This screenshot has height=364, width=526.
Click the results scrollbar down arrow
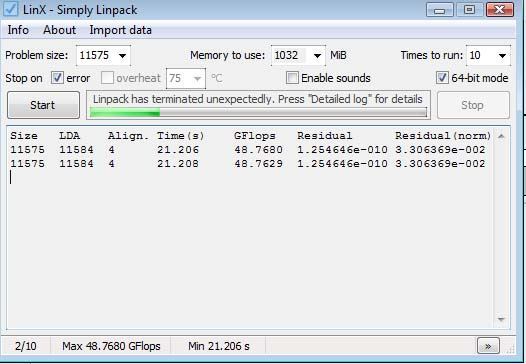pos(501,319)
